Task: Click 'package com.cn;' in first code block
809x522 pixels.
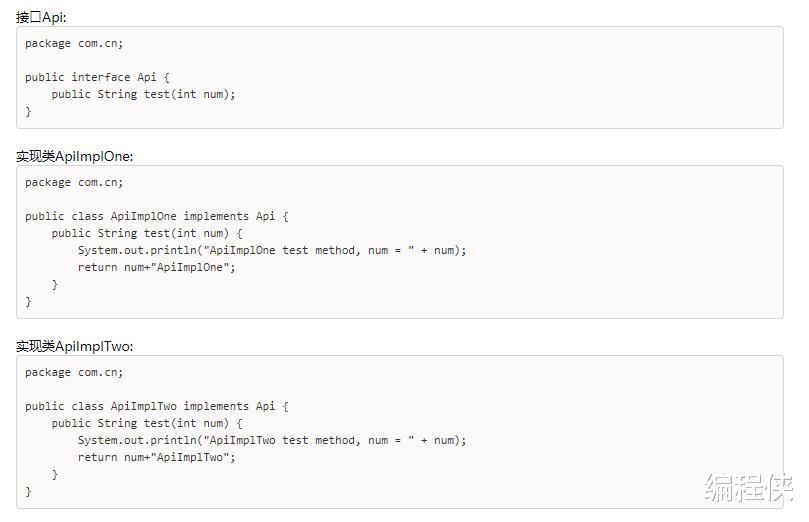Action: pos(74,44)
